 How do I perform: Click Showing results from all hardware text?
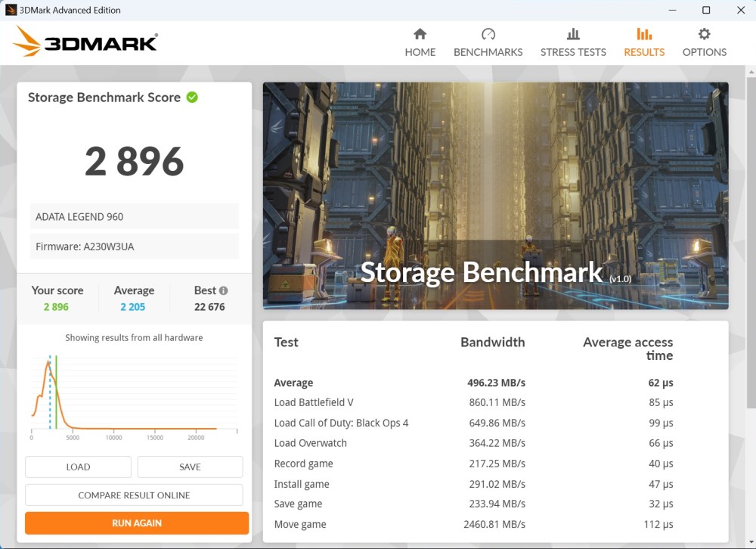pyautogui.click(x=134, y=338)
